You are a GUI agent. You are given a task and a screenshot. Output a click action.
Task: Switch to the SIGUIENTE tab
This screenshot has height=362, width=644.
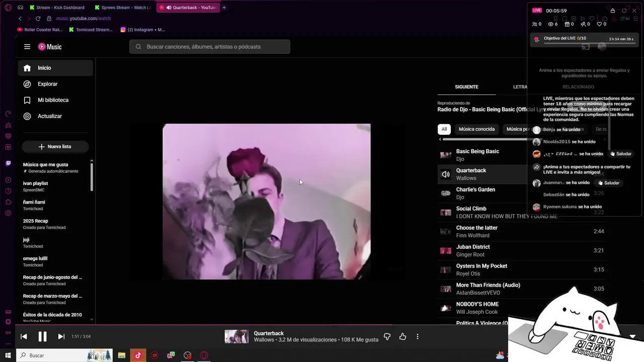(466, 87)
